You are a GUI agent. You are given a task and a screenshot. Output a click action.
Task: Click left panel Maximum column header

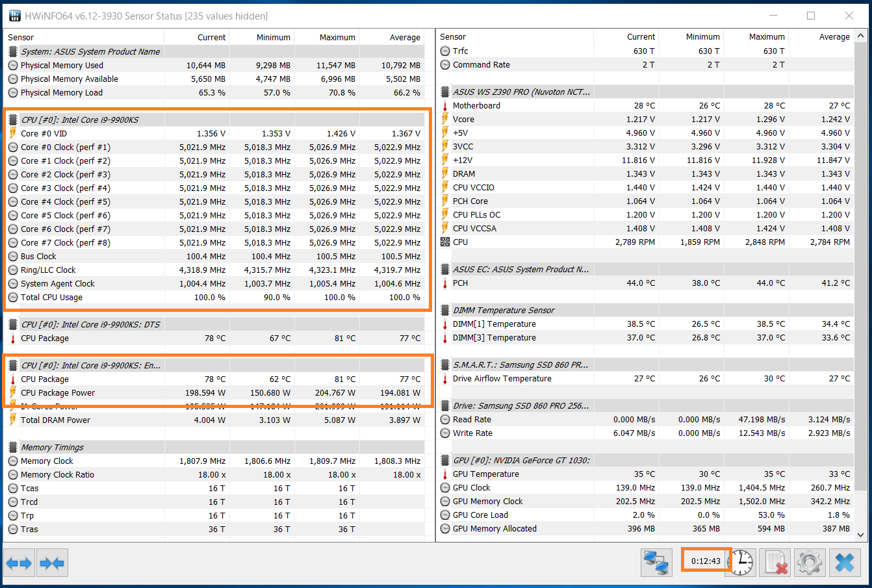tap(327, 37)
